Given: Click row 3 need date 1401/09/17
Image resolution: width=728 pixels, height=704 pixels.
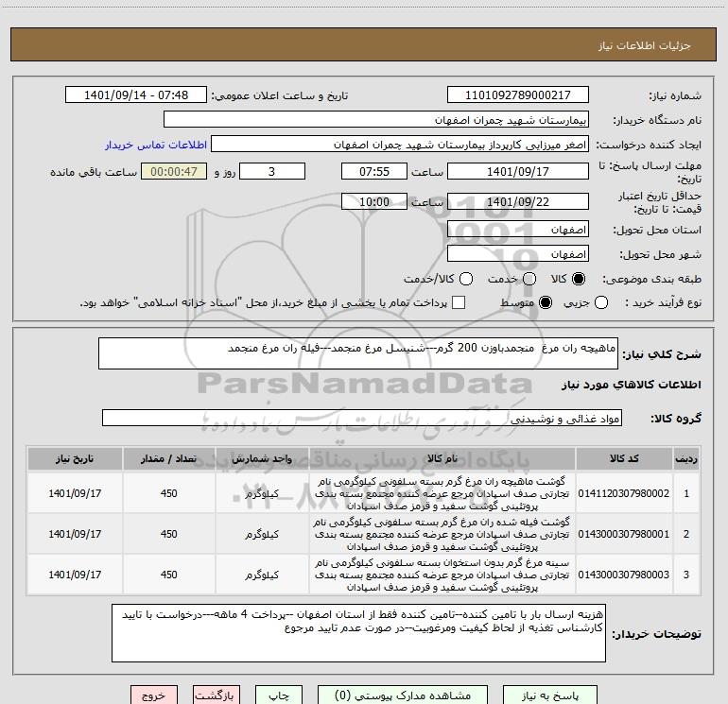Looking at the screenshot, I should (75, 575).
